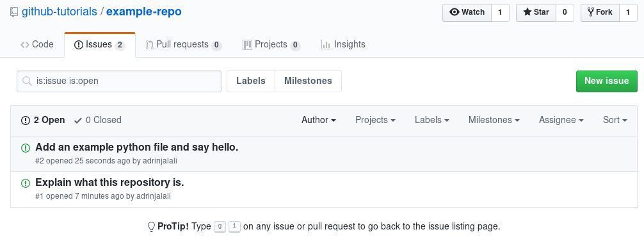This screenshot has height=241, width=644.
Task: Expand the Assignee filter dropdown
Action: point(561,120)
